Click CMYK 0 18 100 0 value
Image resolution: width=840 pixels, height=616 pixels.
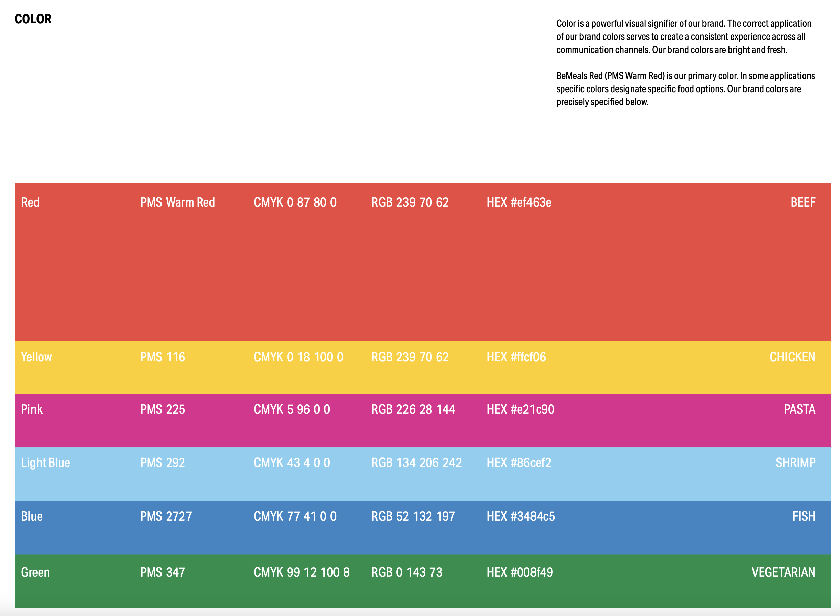pyautogui.click(x=298, y=357)
